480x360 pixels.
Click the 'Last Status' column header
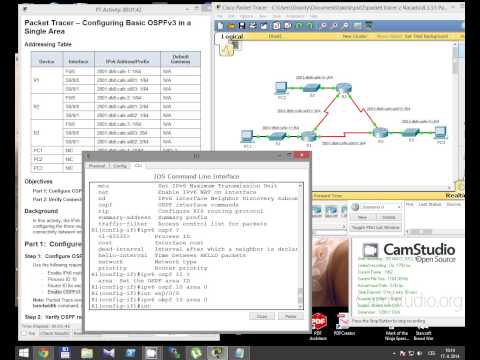[430, 204]
